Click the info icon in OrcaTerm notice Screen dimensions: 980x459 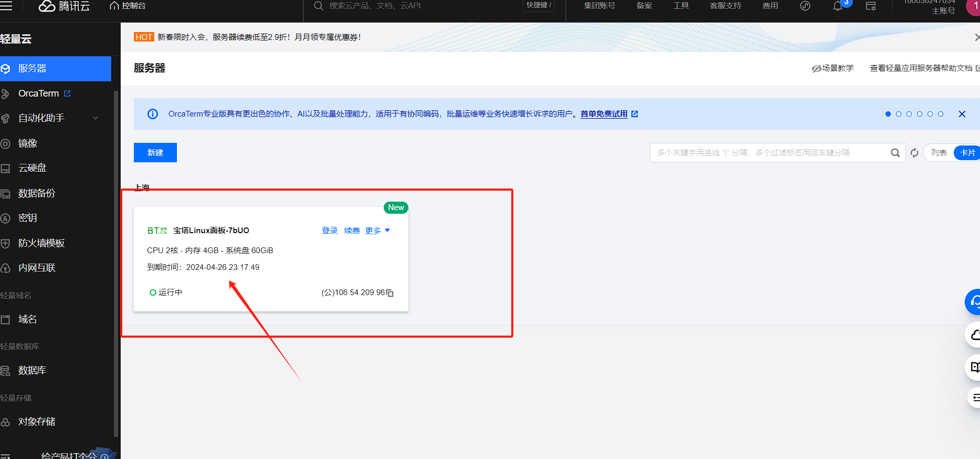tap(153, 114)
